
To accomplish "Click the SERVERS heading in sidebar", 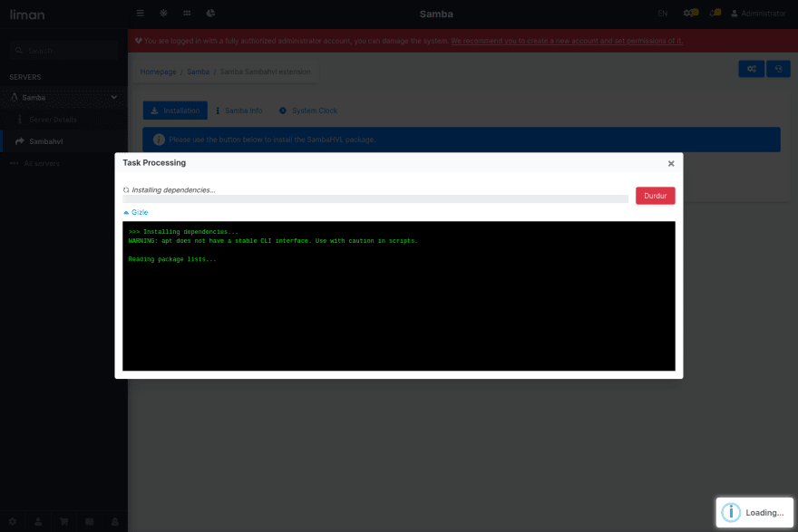I will (25, 77).
